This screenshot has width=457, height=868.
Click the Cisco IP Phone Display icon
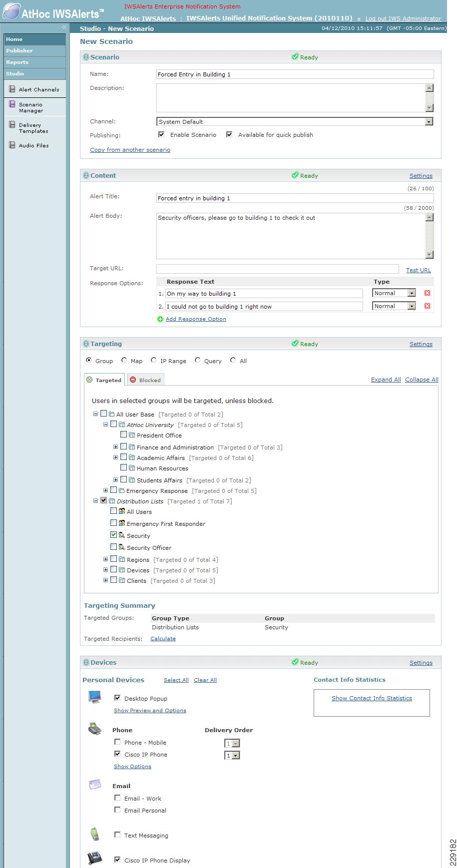[x=95, y=859]
